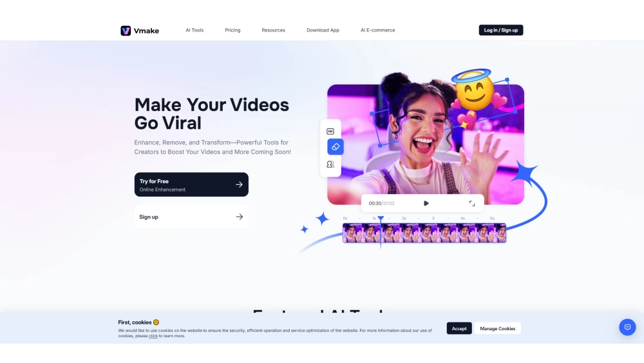Screen dimensions: 644x363
Task: Open AI E-commerce in the navigation
Action: (x=377, y=30)
